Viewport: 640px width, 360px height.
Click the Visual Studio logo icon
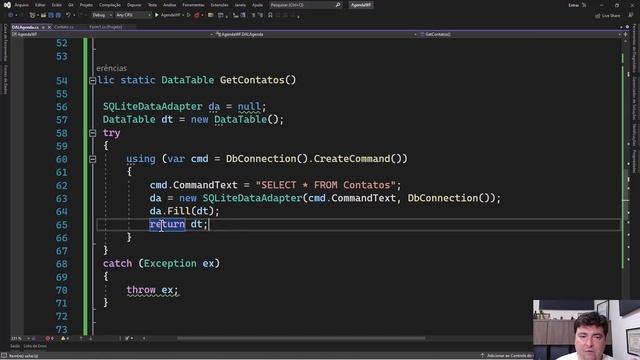pos(7,5)
